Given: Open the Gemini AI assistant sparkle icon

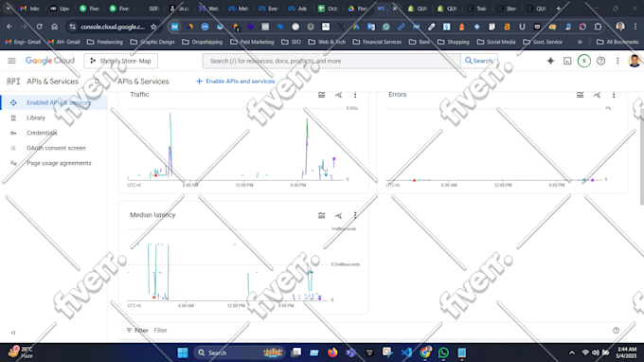Looking at the screenshot, I should coord(550,61).
